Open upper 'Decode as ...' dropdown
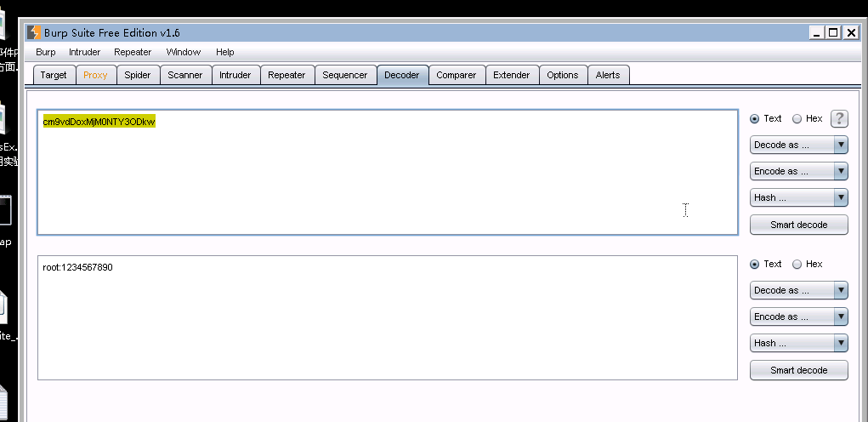This screenshot has width=868, height=422. (799, 145)
